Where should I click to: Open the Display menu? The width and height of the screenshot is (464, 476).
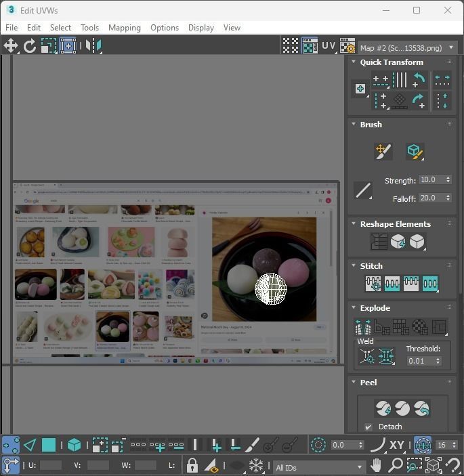point(201,28)
